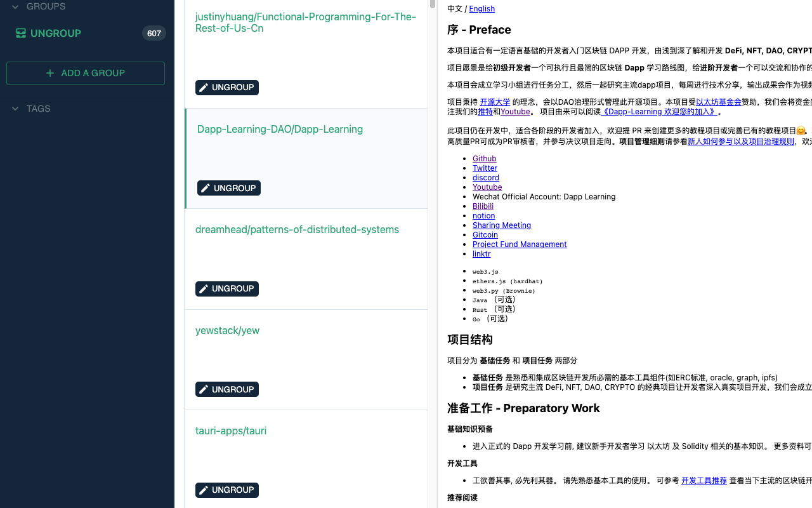Click ethers.js (hardhat) list item
The height and width of the screenshot is (508, 812).
507,281
